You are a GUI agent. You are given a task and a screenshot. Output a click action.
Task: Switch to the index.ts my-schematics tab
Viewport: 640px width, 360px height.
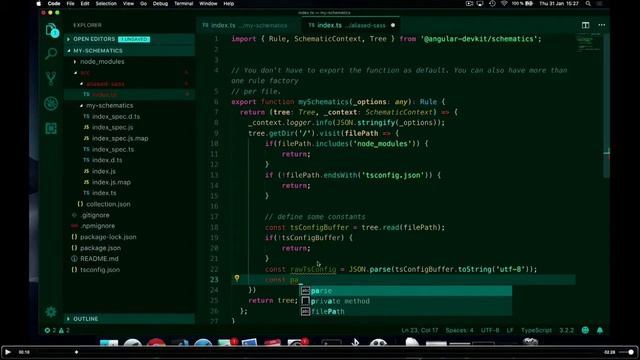pyautogui.click(x=248, y=25)
